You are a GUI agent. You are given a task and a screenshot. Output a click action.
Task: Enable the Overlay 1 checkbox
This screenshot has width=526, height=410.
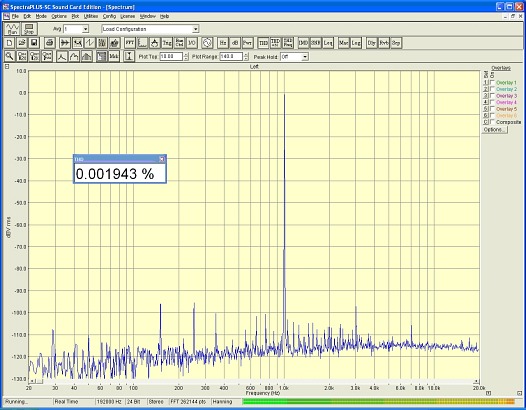pyautogui.click(x=492, y=82)
